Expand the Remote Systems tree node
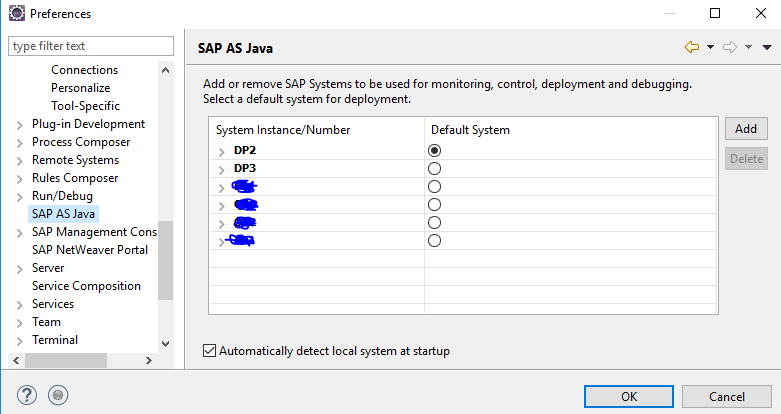 [x=19, y=161]
